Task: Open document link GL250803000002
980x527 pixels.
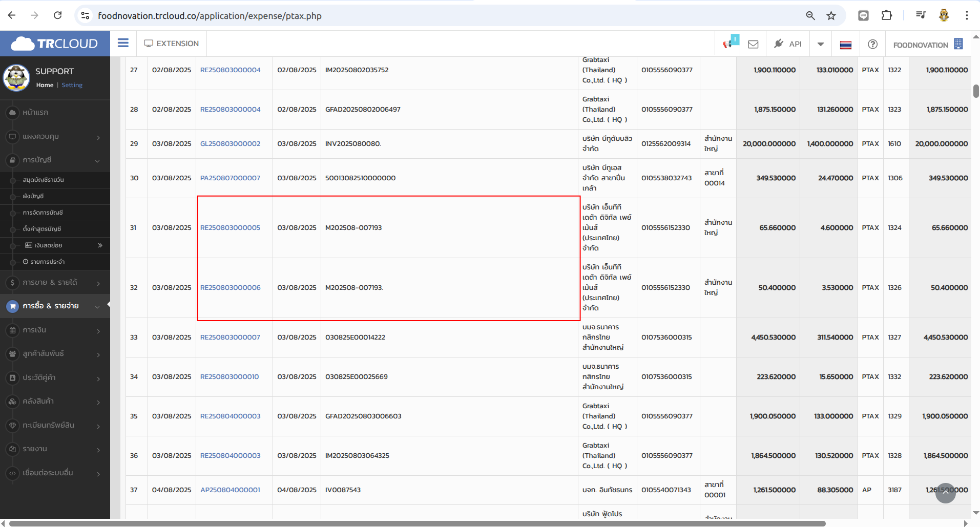Action: tap(230, 144)
